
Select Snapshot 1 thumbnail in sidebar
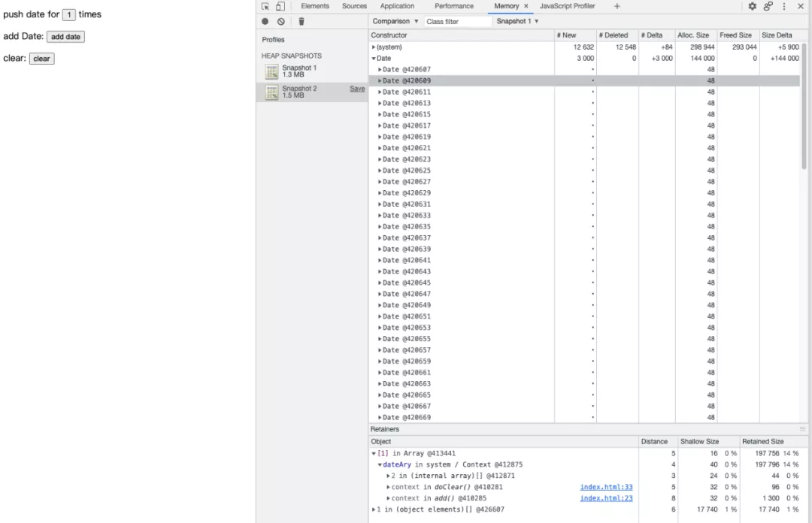[x=272, y=71]
